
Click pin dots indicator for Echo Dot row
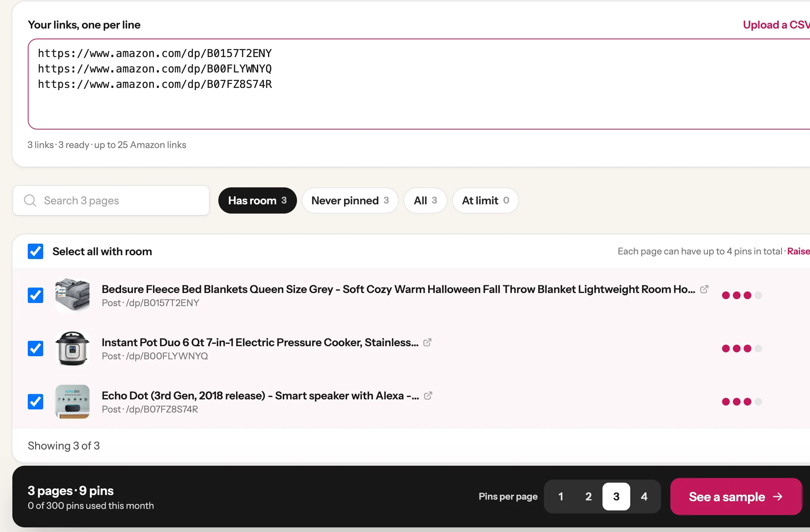point(742,402)
